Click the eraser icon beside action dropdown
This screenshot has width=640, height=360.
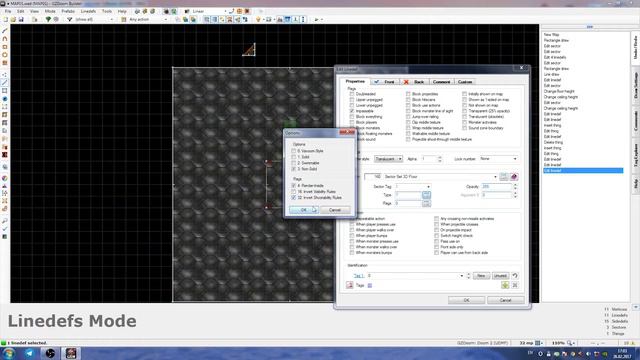pos(514,177)
